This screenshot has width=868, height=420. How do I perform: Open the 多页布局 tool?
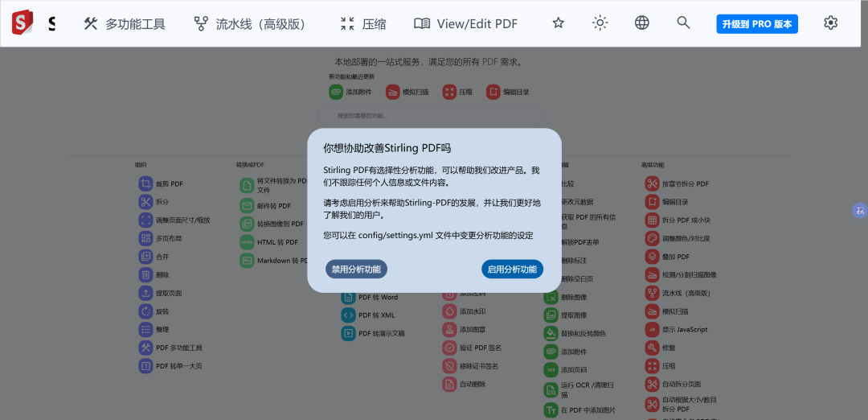click(160, 239)
